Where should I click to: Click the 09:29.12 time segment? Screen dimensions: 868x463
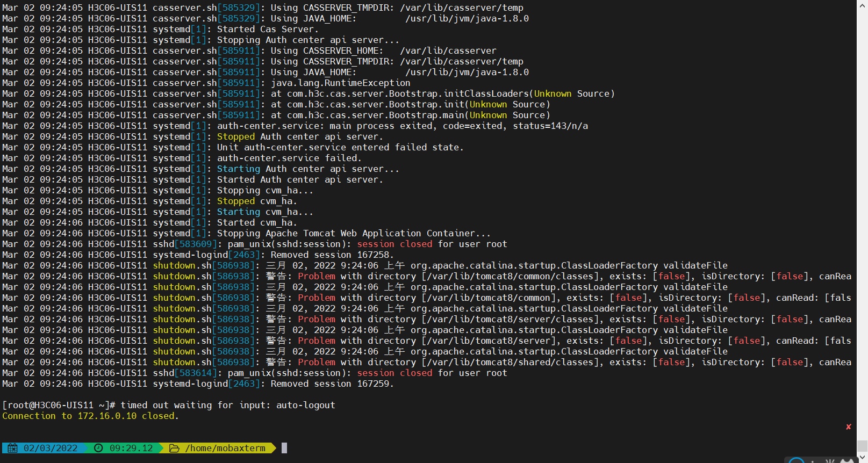[x=131, y=448]
